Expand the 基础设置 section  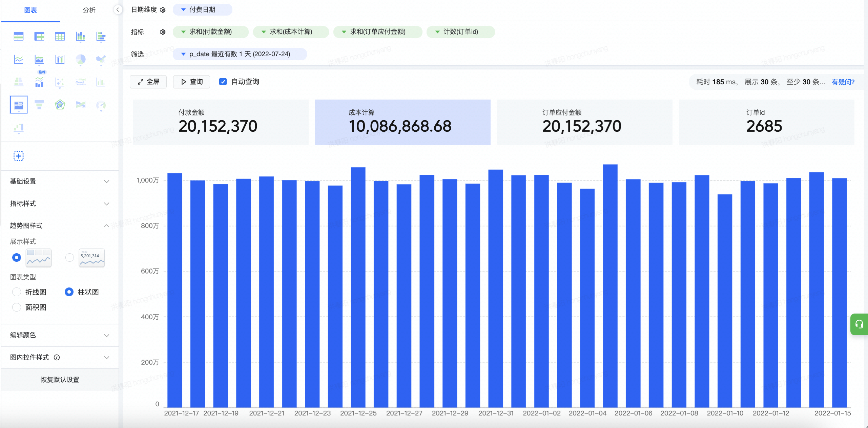pos(60,181)
